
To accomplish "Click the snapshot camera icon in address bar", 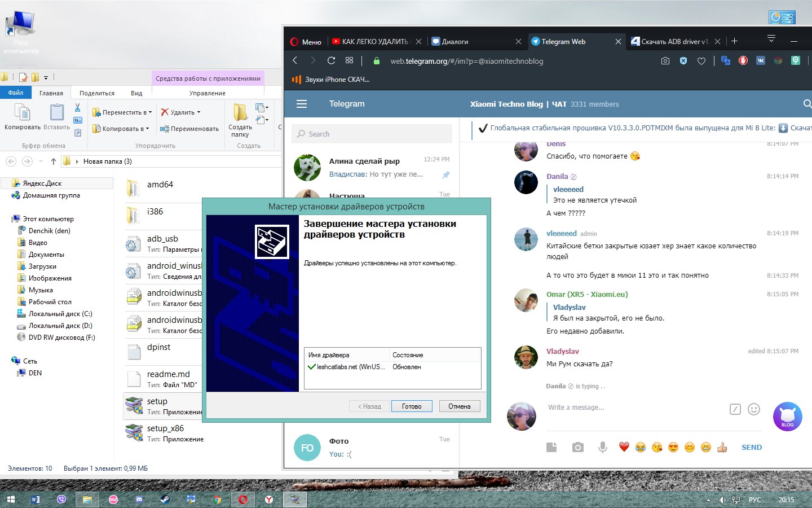I will 665,61.
